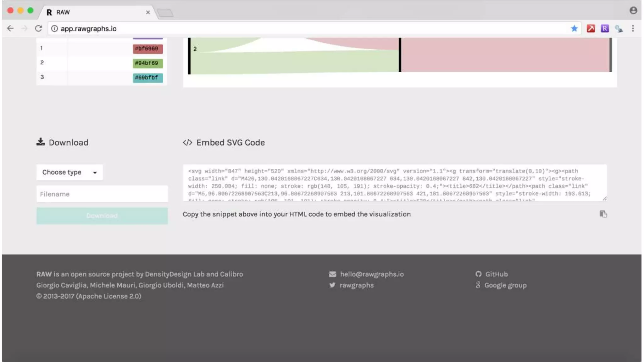Click the #bf6969 red color swatch
The width and height of the screenshot is (644, 362).
tap(147, 49)
